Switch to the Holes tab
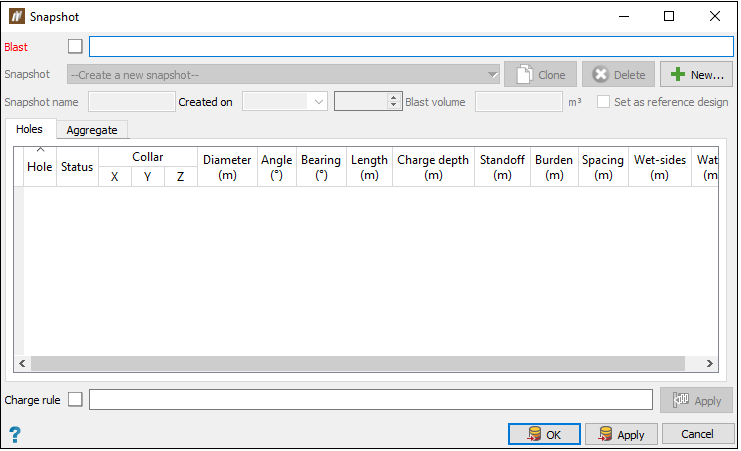The image size is (741, 451). pyautogui.click(x=29, y=129)
